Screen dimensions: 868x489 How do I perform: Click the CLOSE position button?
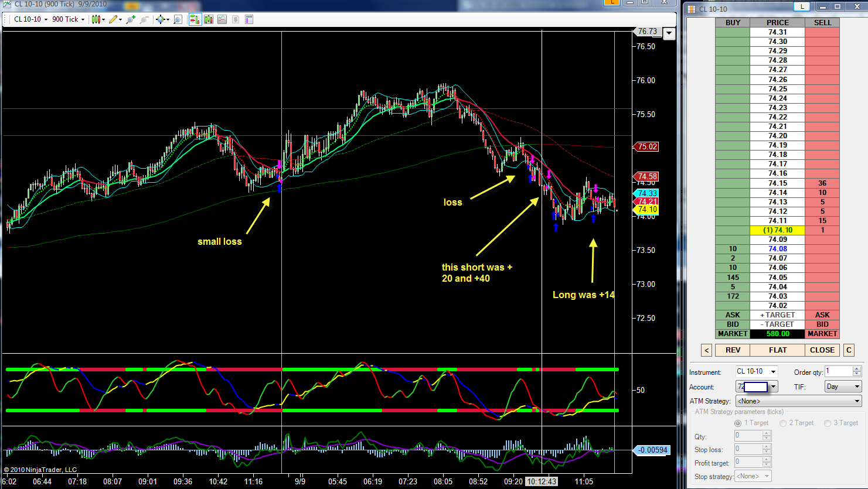pos(822,350)
